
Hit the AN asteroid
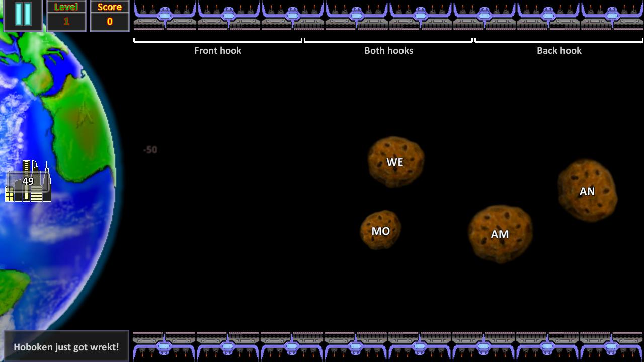coord(587,191)
